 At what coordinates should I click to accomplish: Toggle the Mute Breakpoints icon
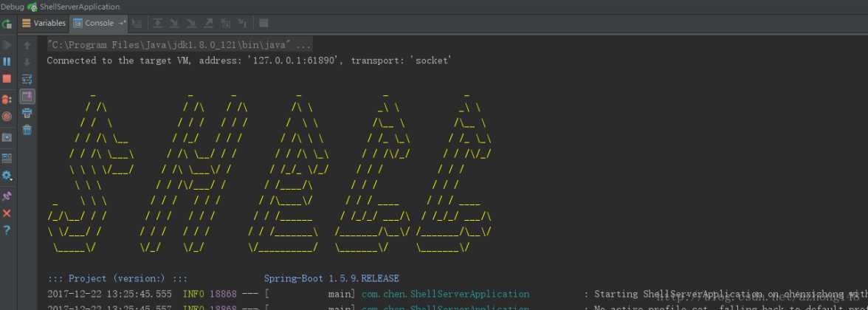pos(7,117)
